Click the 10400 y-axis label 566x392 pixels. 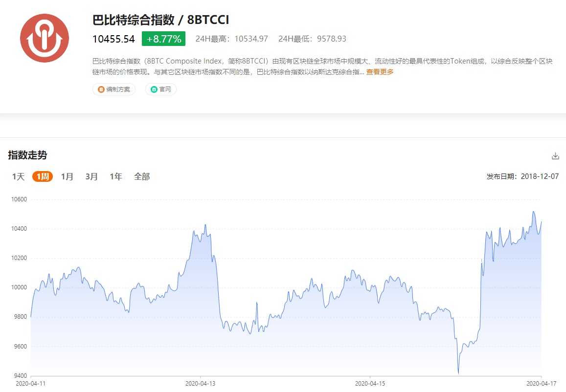coord(19,229)
